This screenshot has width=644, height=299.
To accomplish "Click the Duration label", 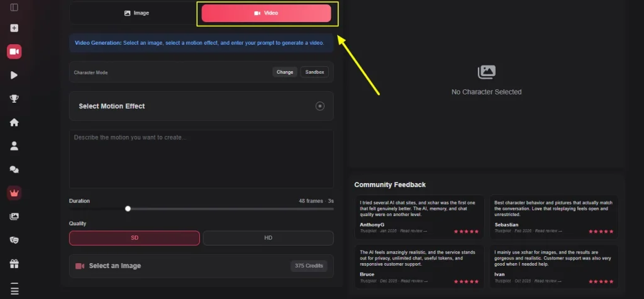I will pos(79,201).
